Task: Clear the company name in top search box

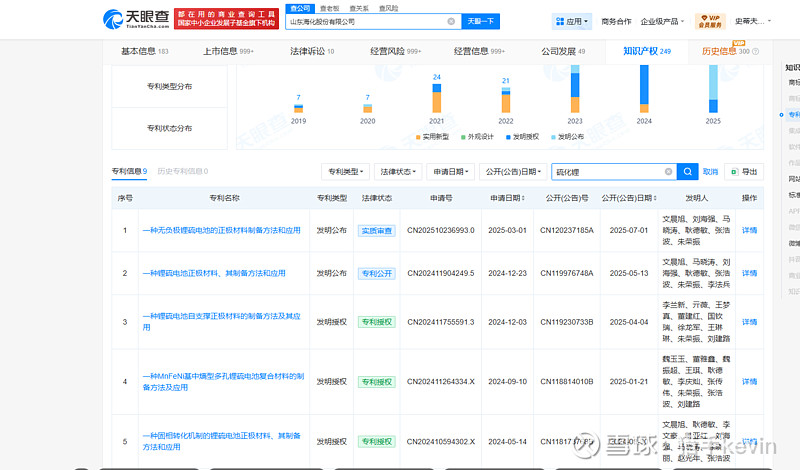Action: coord(451,21)
